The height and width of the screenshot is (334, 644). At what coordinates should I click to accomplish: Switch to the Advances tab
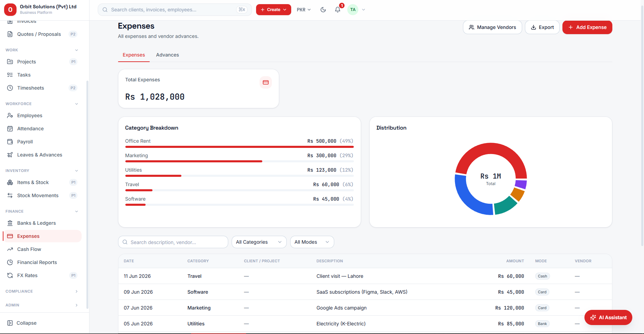(167, 55)
